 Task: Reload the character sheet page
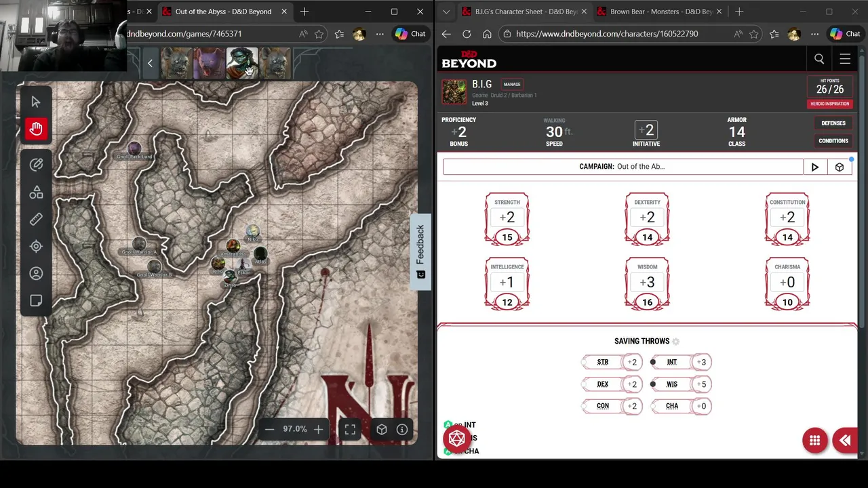pos(467,34)
